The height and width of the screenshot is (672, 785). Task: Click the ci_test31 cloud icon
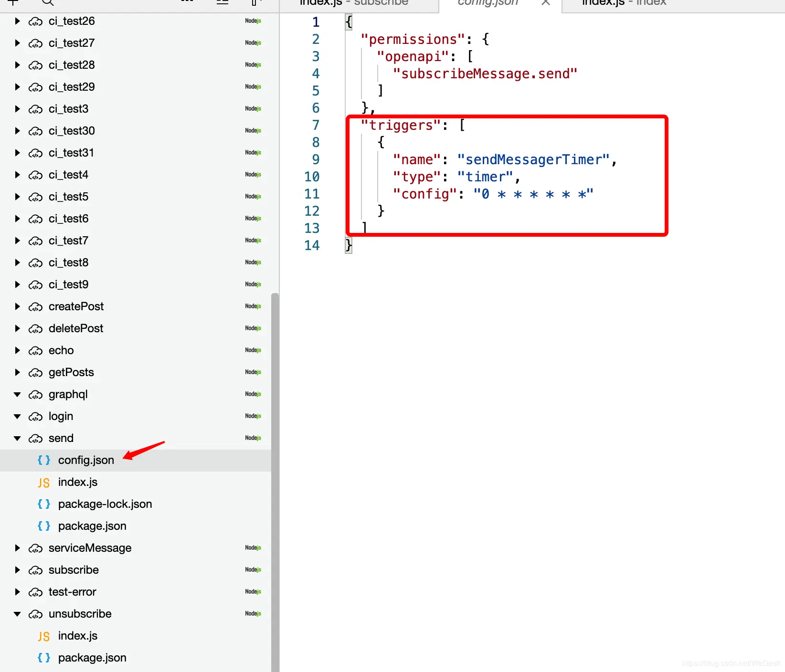(35, 153)
